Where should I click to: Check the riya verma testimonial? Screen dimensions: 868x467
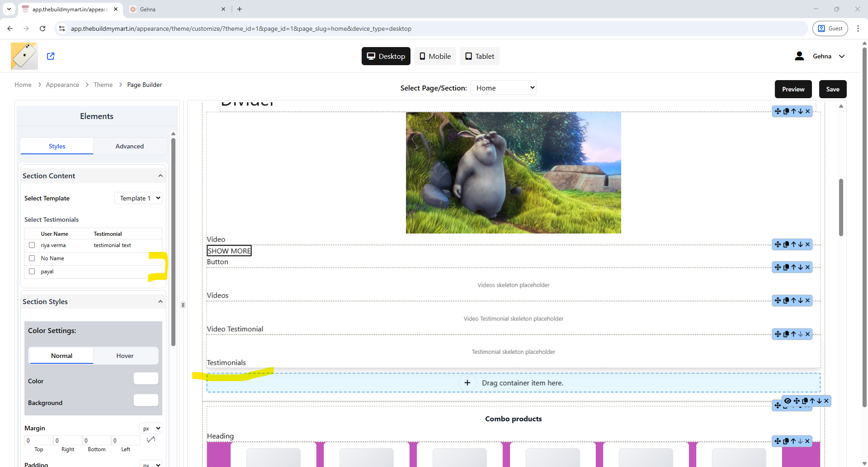coord(32,245)
